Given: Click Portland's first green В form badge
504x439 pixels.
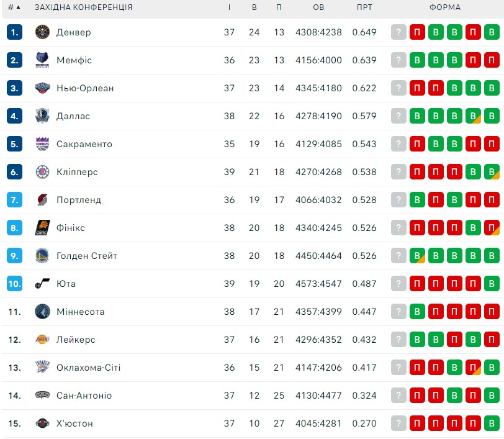Looking at the screenshot, I should pyautogui.click(x=417, y=200).
